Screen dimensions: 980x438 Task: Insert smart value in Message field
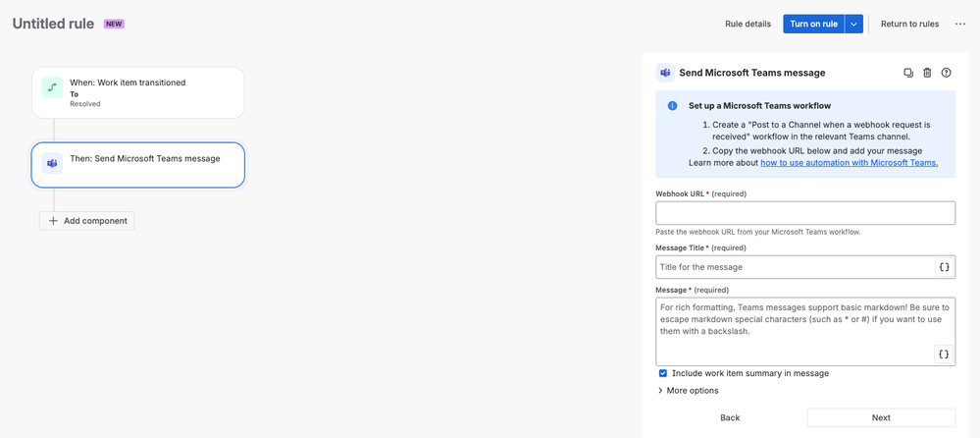(945, 355)
